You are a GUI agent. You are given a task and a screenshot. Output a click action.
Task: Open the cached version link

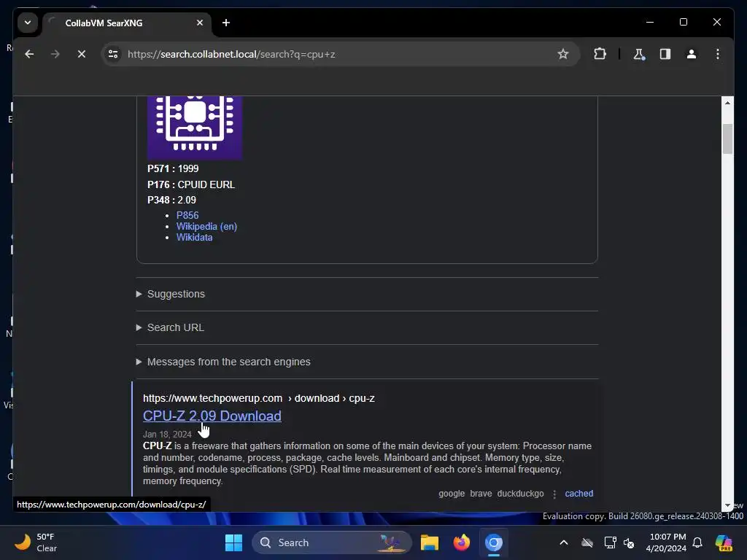(x=578, y=494)
